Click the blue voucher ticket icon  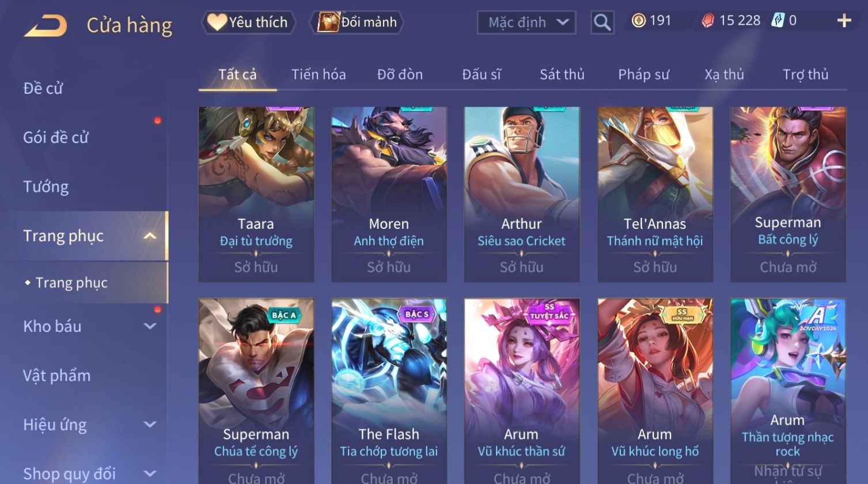(778, 21)
